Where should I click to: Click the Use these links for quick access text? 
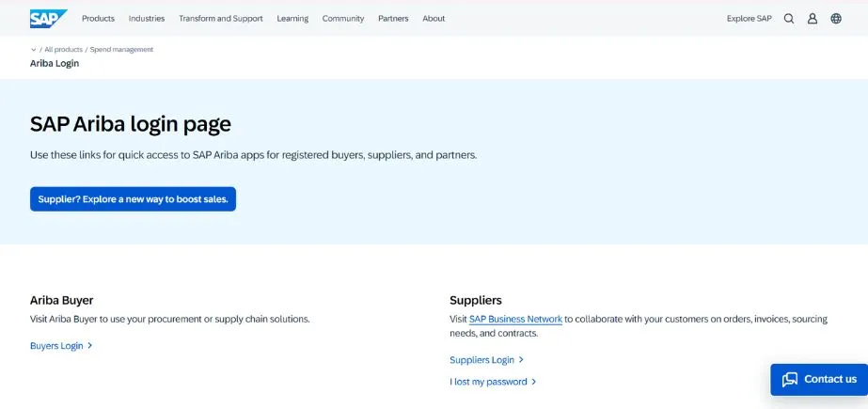[254, 155]
